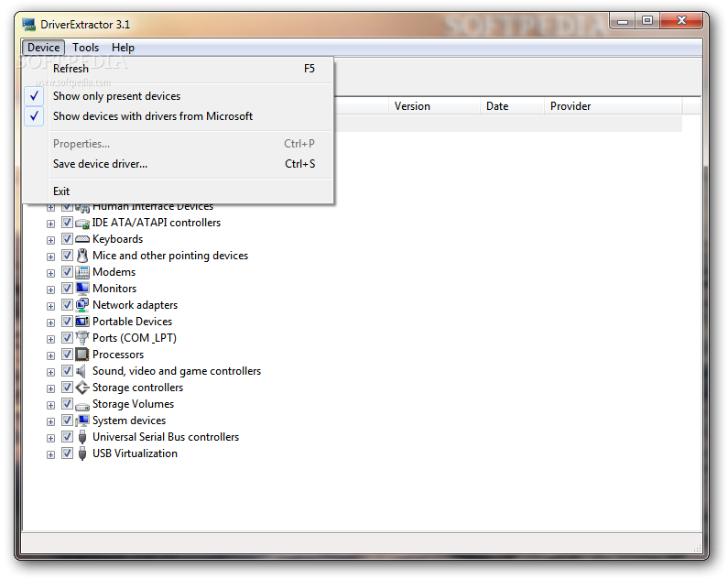
Task: Expand the Ports (COM _LPT) node
Action: (50, 339)
